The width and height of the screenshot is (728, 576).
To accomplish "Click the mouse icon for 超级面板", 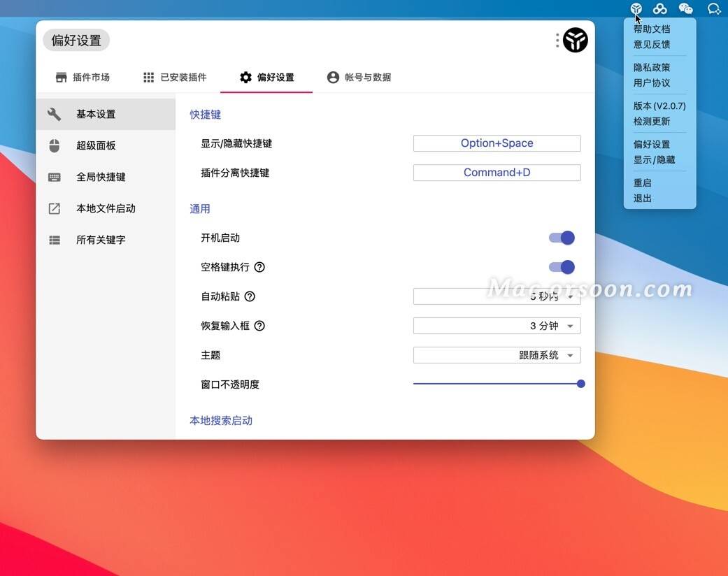I will pyautogui.click(x=55, y=145).
